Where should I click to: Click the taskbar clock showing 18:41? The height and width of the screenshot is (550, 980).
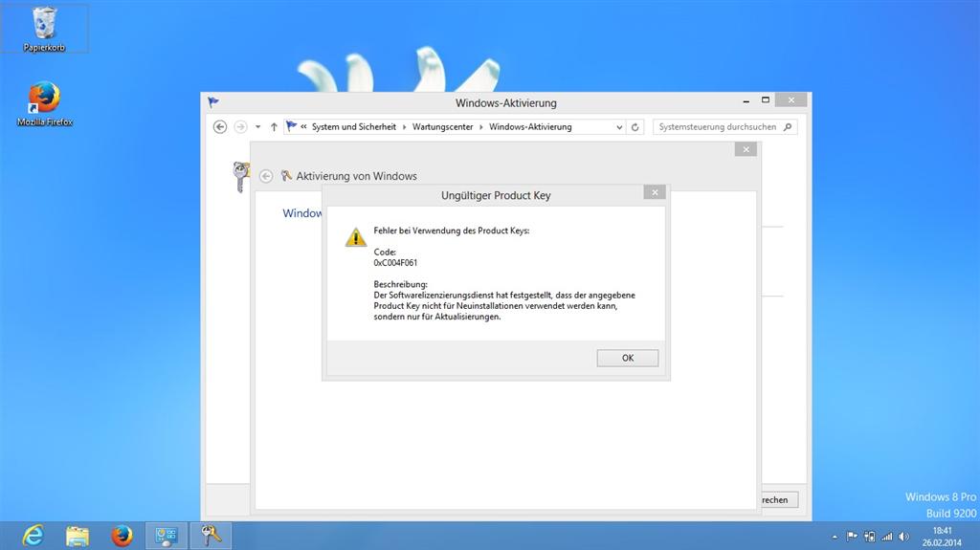[x=942, y=537]
